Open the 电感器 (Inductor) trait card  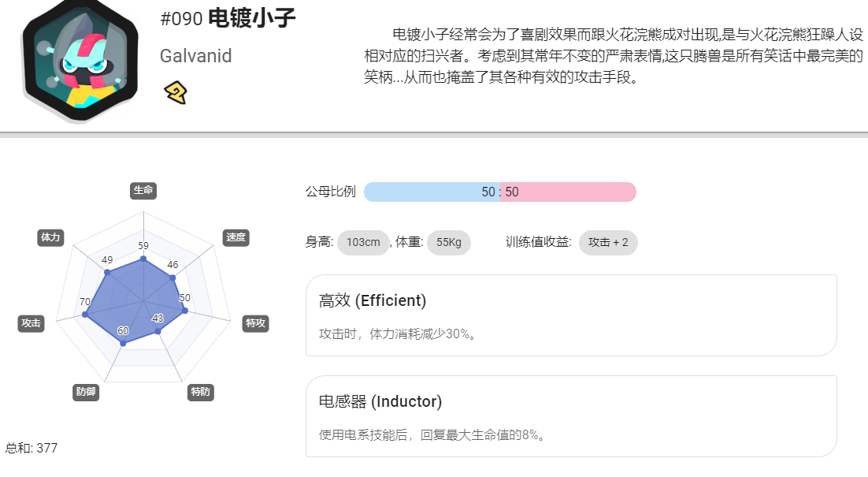pos(571,416)
